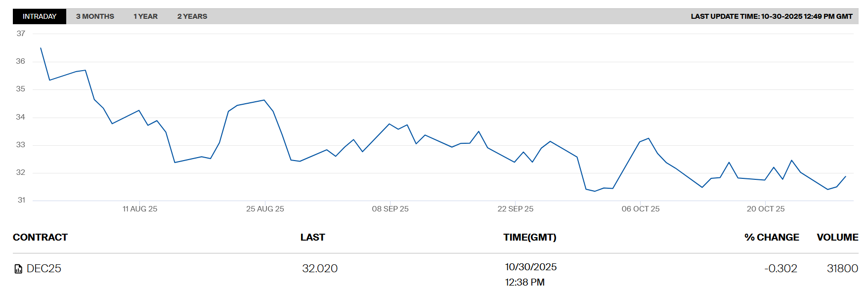Image resolution: width=868 pixels, height=290 pixels.
Task: Click the TIME(GMT) column header
Action: [x=529, y=237]
